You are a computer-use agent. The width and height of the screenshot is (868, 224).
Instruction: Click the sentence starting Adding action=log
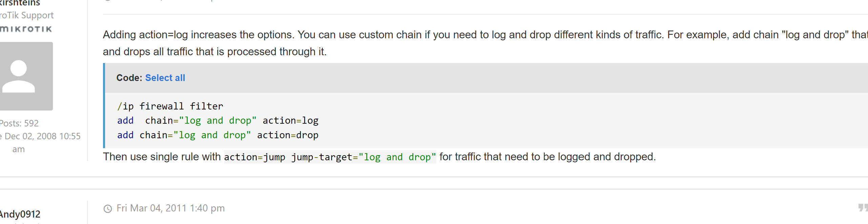pos(485,35)
